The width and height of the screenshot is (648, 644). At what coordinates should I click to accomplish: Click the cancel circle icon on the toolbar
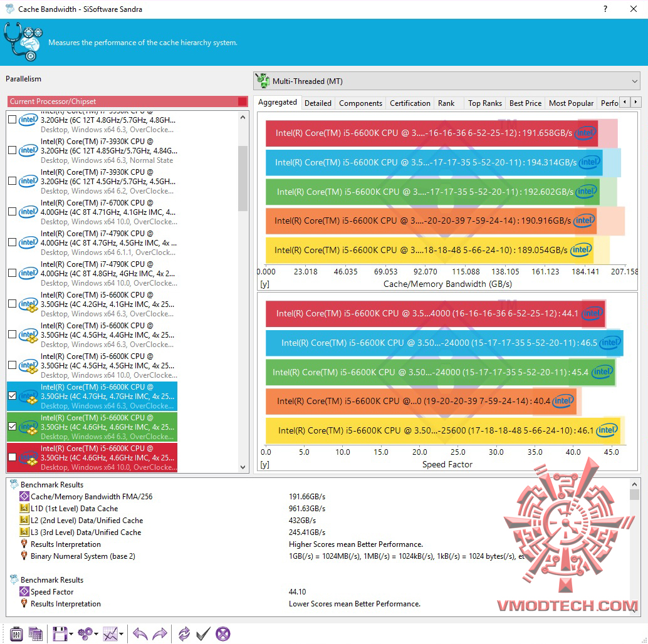pyautogui.click(x=223, y=634)
